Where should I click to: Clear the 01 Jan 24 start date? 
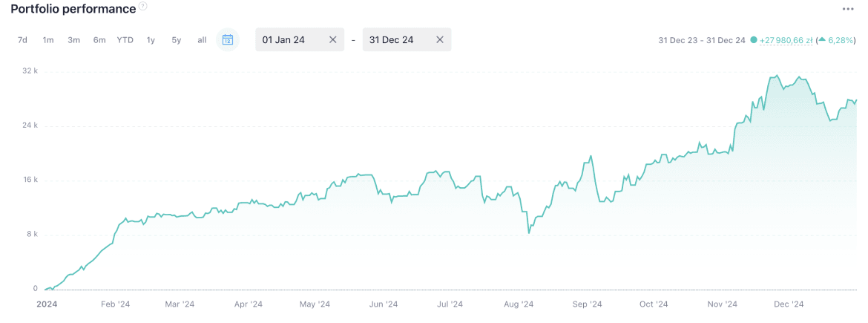332,40
